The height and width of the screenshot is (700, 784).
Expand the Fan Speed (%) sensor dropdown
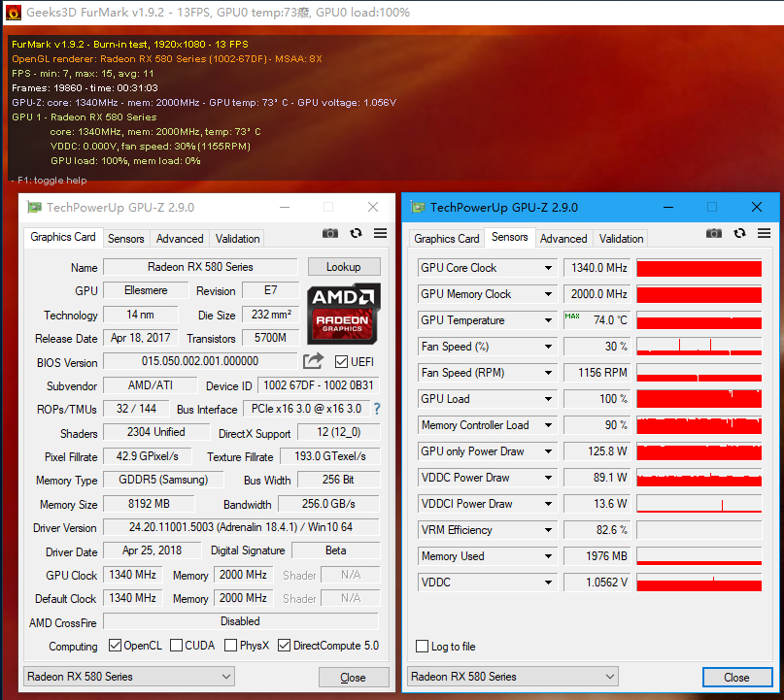[548, 347]
